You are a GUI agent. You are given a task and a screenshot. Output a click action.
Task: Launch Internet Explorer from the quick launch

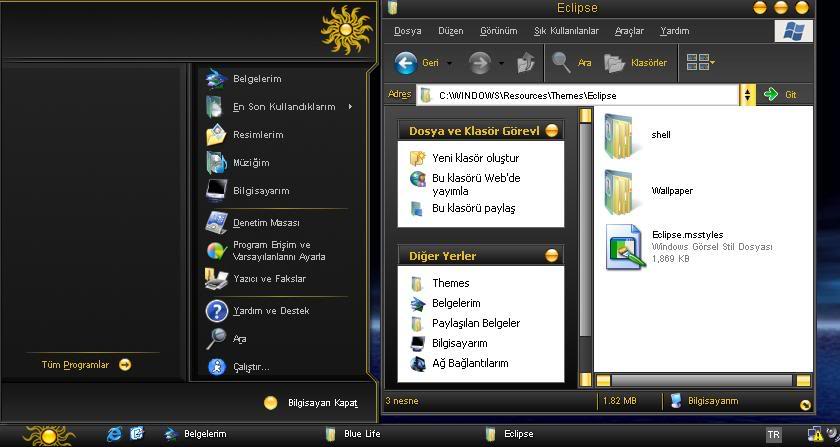(x=114, y=434)
